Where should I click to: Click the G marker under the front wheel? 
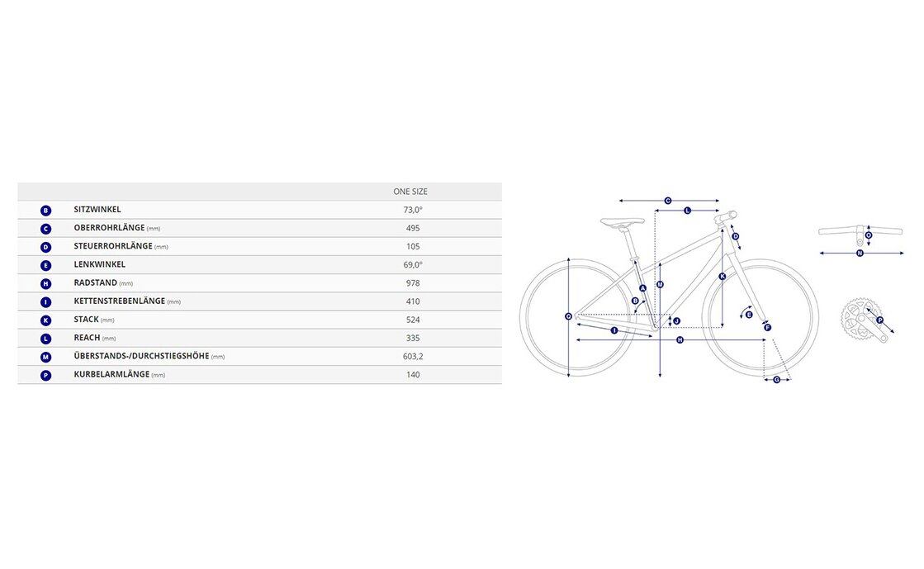[777, 379]
